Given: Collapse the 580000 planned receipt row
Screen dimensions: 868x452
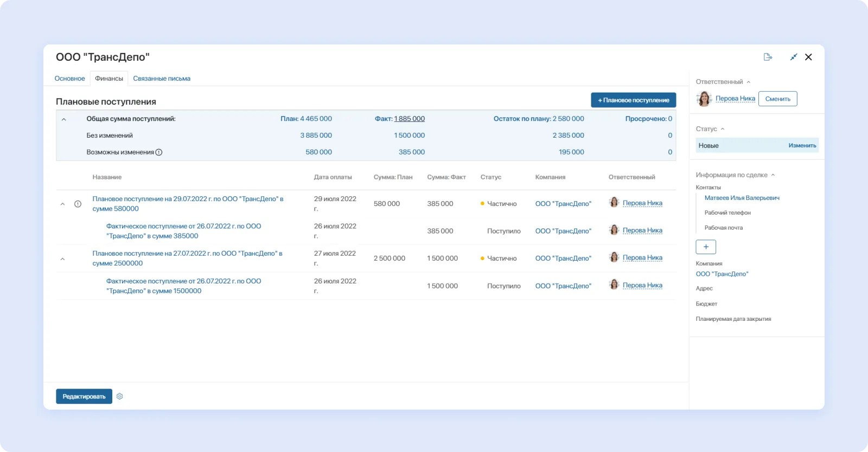Looking at the screenshot, I should click(x=62, y=204).
